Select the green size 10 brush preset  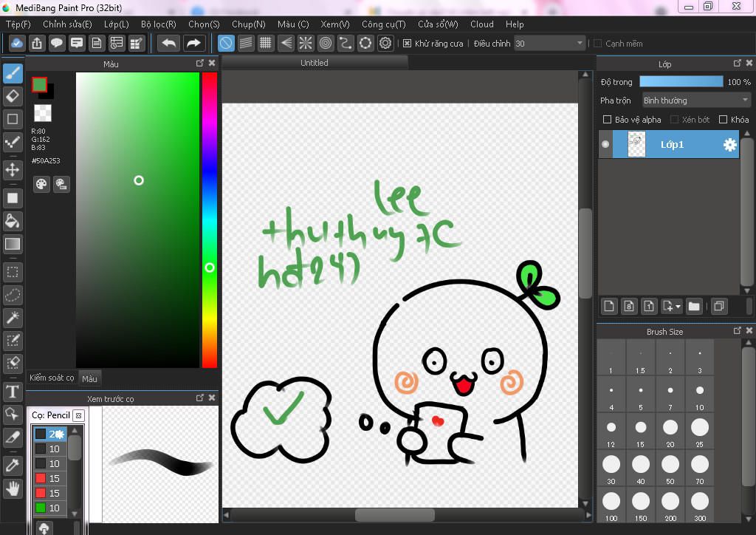pos(49,508)
